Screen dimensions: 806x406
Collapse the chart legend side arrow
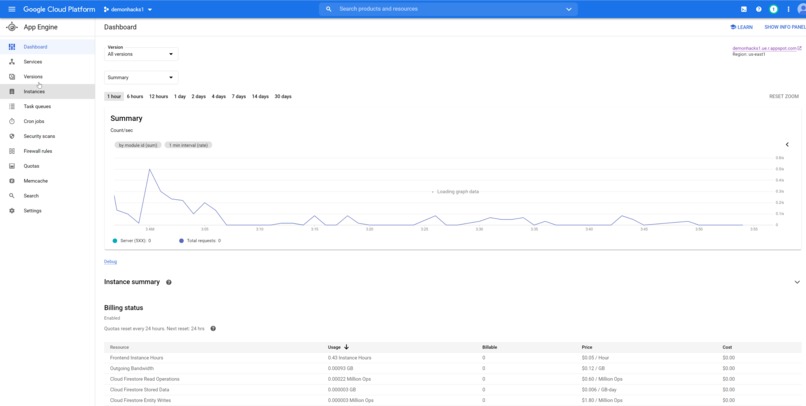pyautogui.click(x=787, y=144)
